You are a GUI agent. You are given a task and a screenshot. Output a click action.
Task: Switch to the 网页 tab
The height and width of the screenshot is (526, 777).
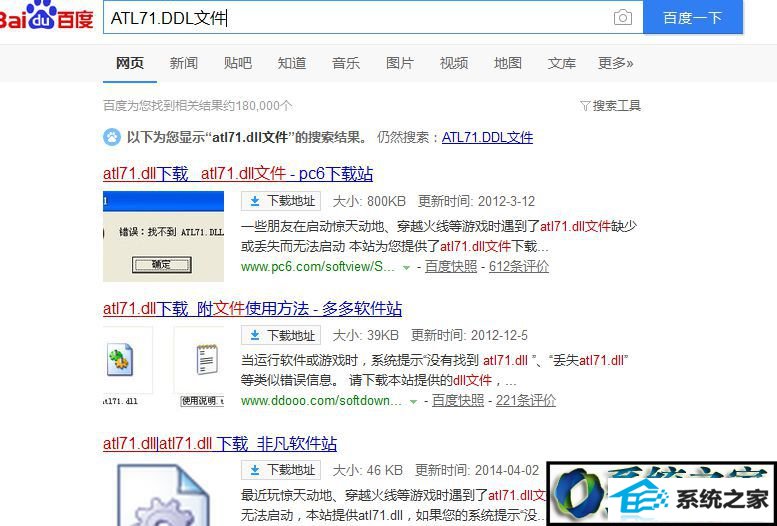[x=130, y=63]
